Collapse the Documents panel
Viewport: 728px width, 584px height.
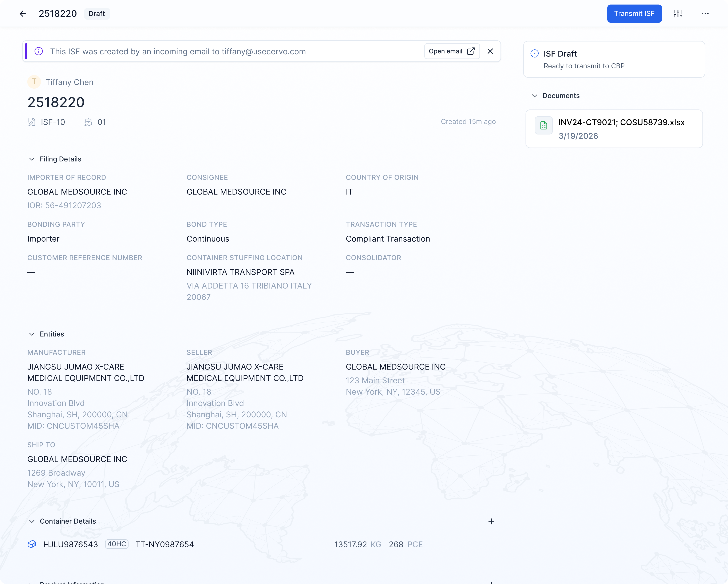(x=534, y=96)
